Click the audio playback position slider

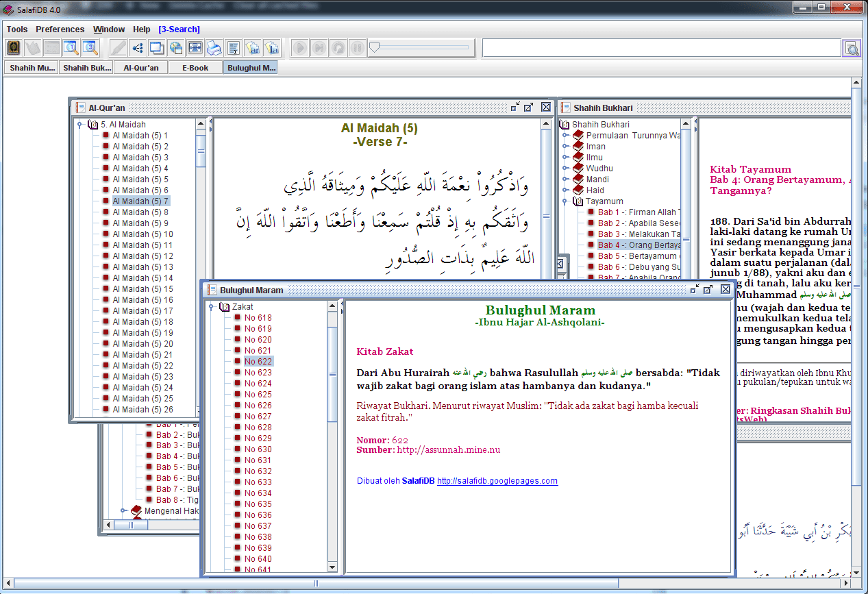pos(419,48)
